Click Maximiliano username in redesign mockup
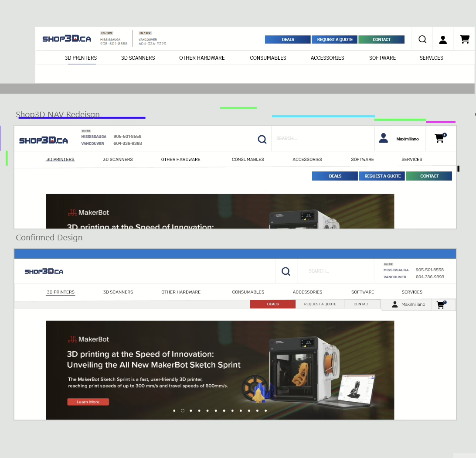Viewport: 476px width, 458px height. (408, 139)
